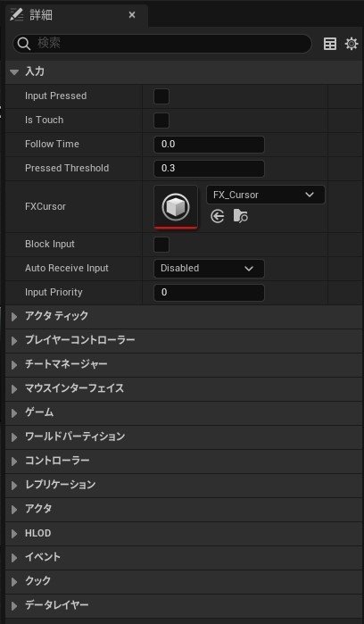Screen dimensions: 364x624
Task: Expand the データレイヤー category
Action: tap(14, 606)
